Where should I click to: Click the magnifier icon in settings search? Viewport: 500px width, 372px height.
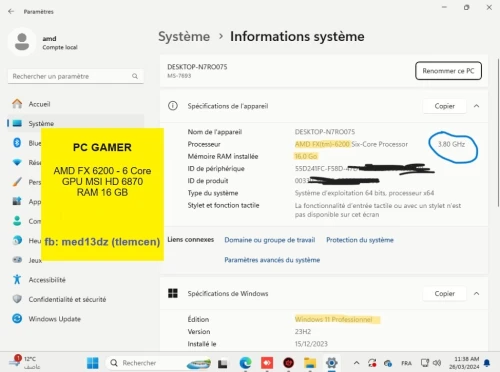135,76
